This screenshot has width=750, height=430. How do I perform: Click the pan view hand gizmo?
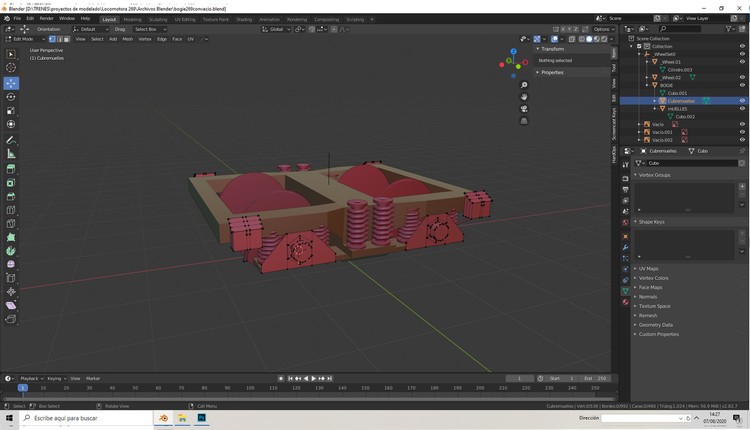tap(524, 97)
